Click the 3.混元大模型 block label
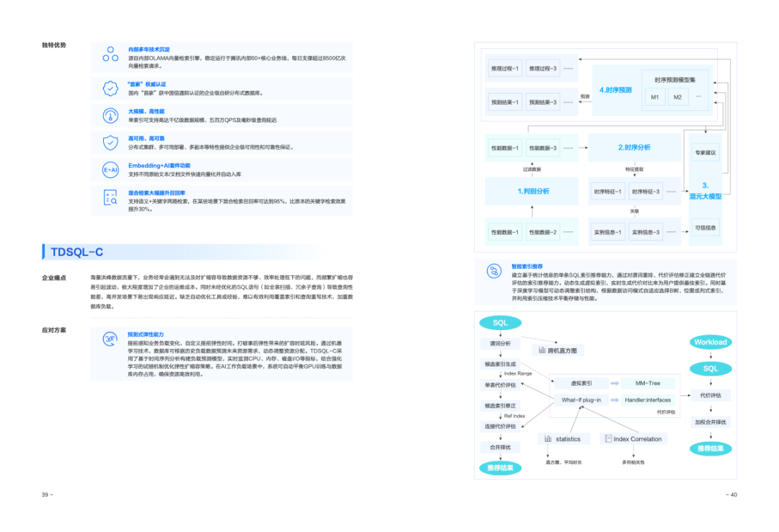Image resolution: width=779 pixels, height=532 pixels. pyautogui.click(x=705, y=191)
